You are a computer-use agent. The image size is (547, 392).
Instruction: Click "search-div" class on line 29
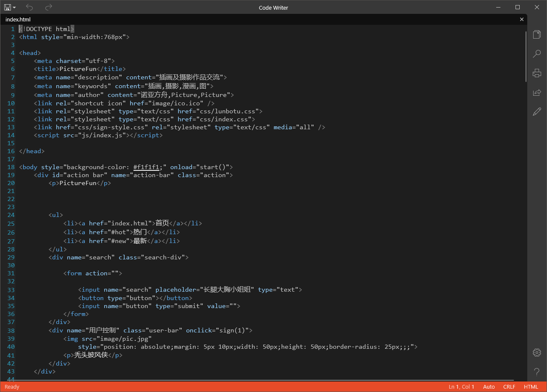(163, 257)
